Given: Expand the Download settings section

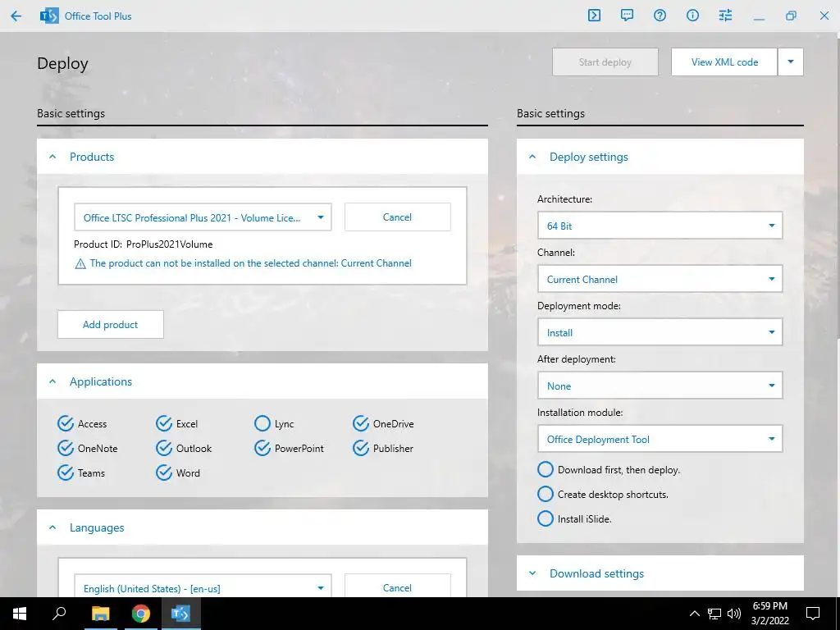Looking at the screenshot, I should [x=532, y=573].
